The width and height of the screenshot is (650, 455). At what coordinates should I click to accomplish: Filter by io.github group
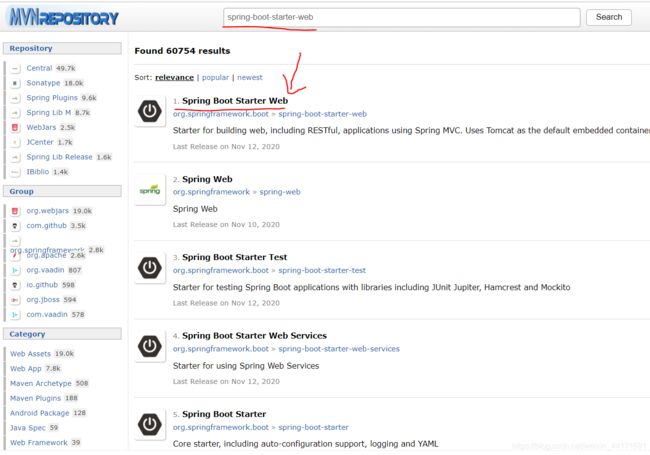tap(42, 285)
